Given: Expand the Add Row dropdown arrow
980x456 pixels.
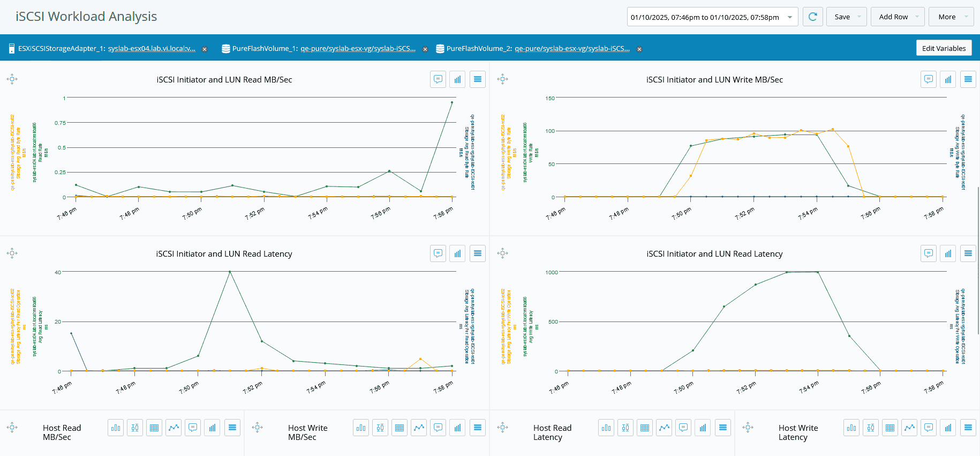Looking at the screenshot, I should pyautogui.click(x=917, y=17).
